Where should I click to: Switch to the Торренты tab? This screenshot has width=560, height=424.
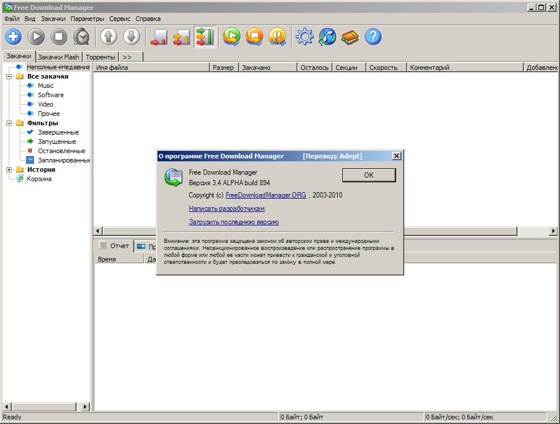coord(100,57)
